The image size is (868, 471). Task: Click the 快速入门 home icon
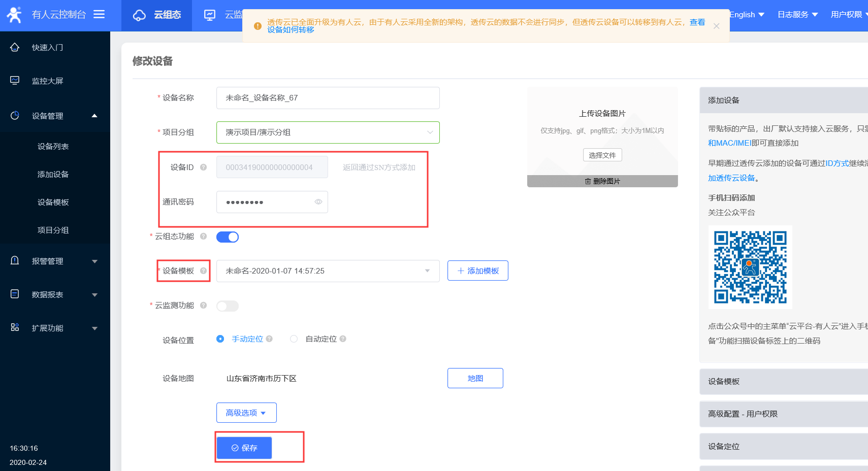tap(15, 47)
